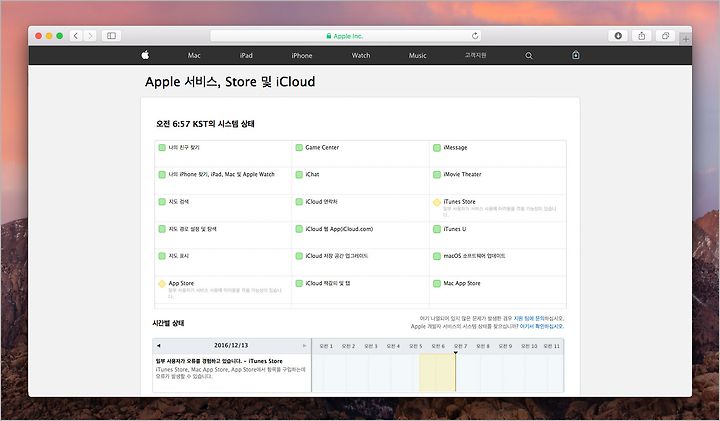Go to previous day with the left triangle
Image resolution: width=720 pixels, height=421 pixels.
(x=159, y=346)
